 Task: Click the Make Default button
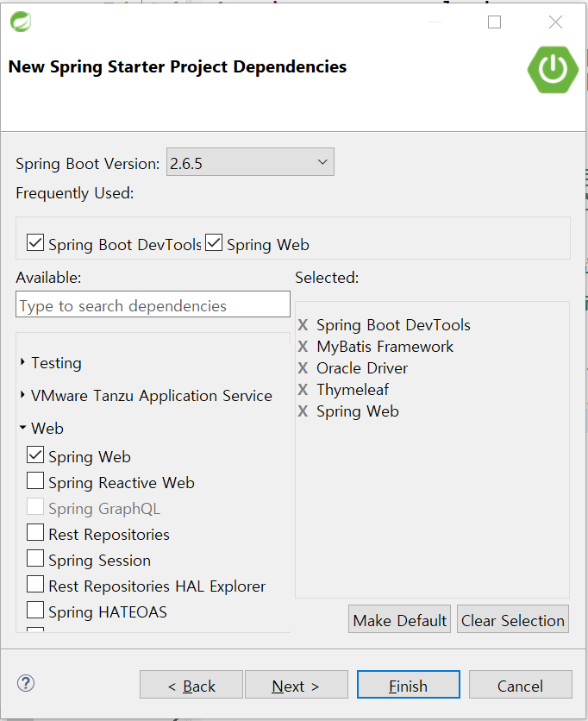point(399,619)
